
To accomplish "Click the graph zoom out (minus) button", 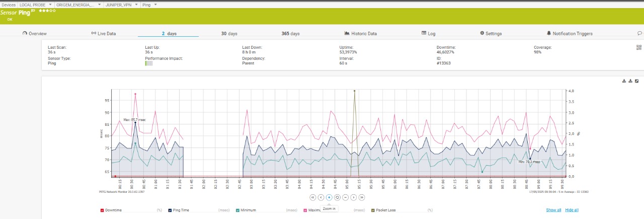I will click(x=345, y=197).
